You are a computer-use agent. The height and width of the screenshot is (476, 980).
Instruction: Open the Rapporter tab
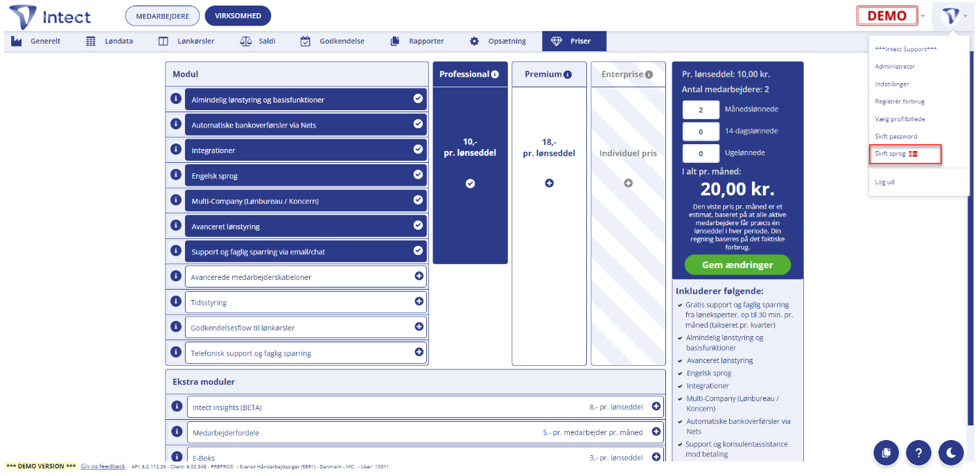point(417,41)
